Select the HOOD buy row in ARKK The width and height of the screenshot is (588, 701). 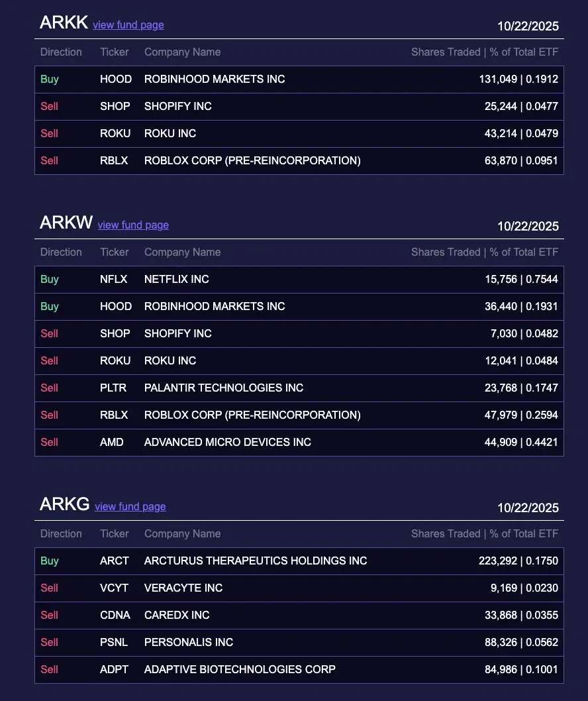[299, 80]
